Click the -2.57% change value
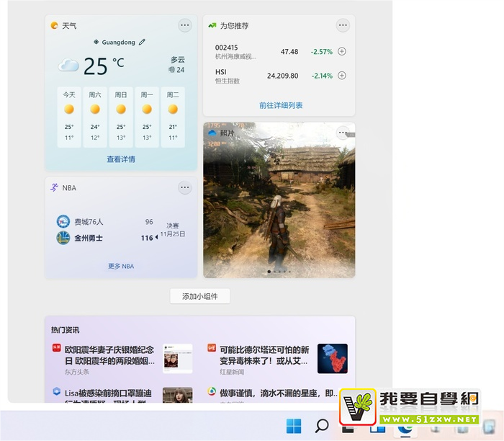Image resolution: width=504 pixels, height=441 pixels. click(321, 51)
